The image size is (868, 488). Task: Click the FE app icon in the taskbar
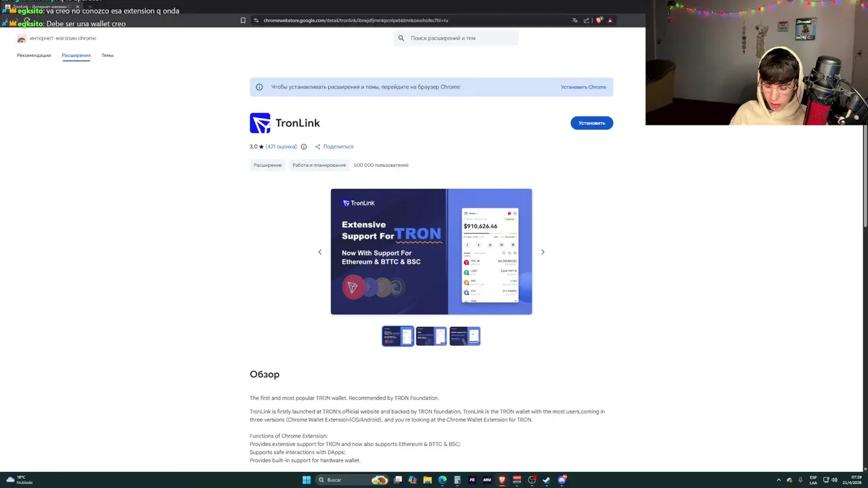tap(472, 480)
